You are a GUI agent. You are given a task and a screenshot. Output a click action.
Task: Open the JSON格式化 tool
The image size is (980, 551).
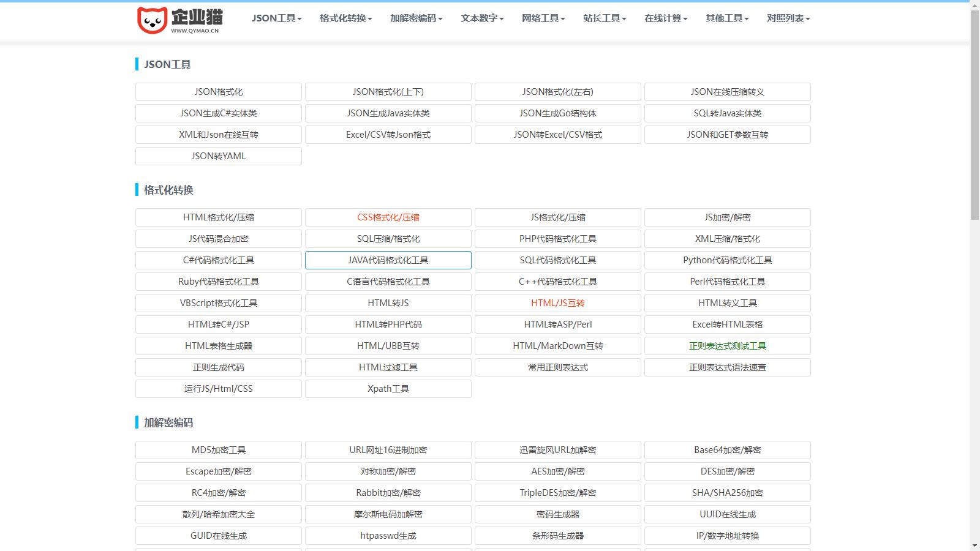coord(219,92)
